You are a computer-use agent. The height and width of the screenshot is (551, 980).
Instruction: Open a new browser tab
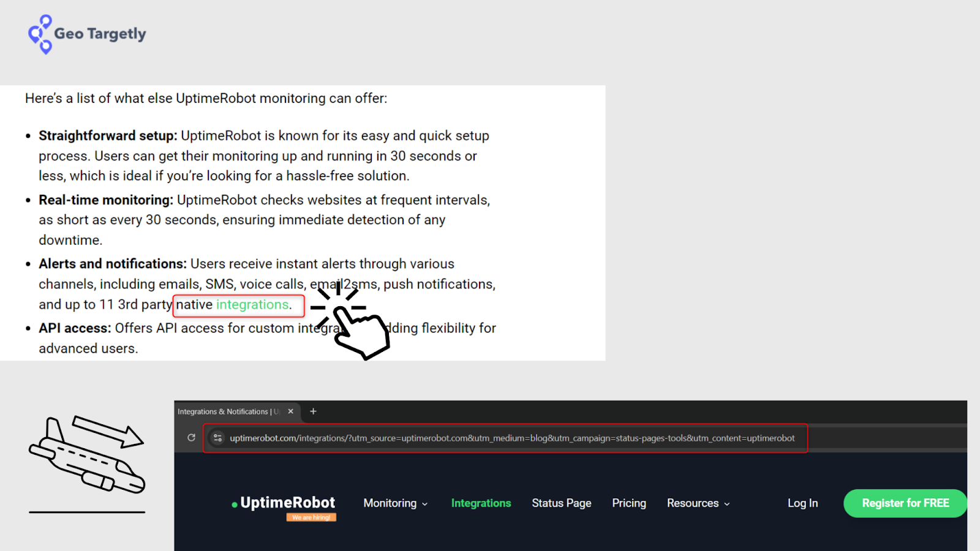click(x=313, y=411)
